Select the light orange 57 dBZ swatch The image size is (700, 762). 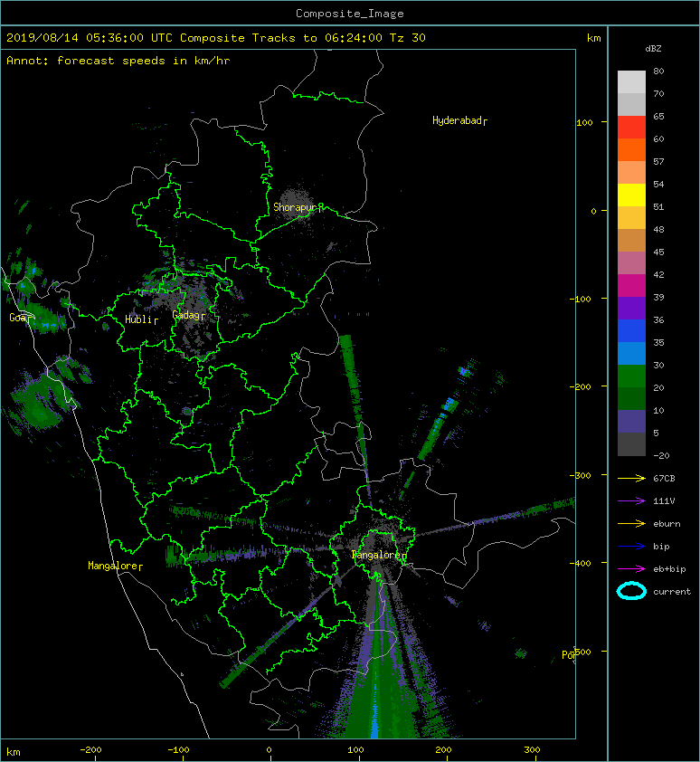(631, 172)
